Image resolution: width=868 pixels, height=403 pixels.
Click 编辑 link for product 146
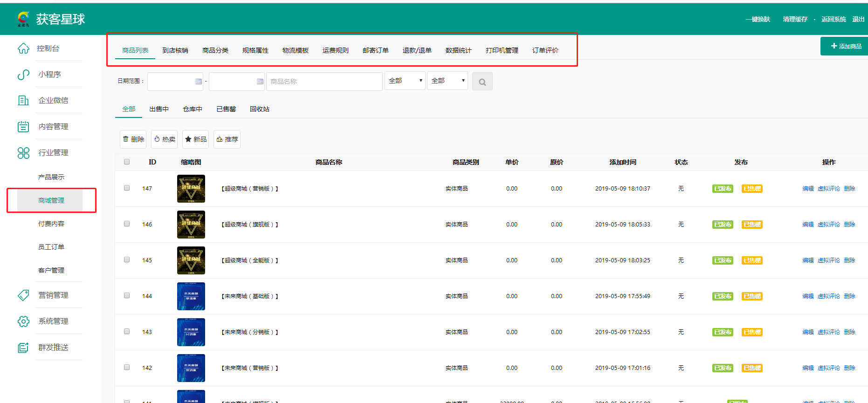click(808, 225)
